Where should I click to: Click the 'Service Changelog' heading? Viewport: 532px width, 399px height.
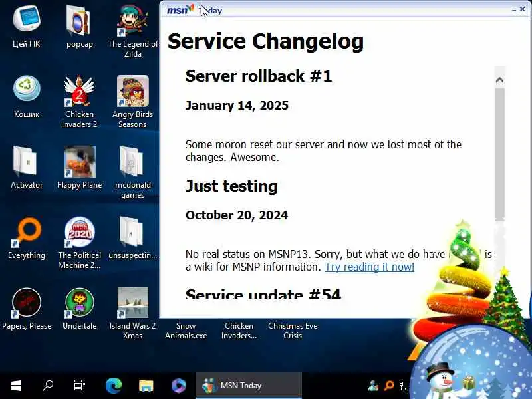pyautogui.click(x=265, y=41)
